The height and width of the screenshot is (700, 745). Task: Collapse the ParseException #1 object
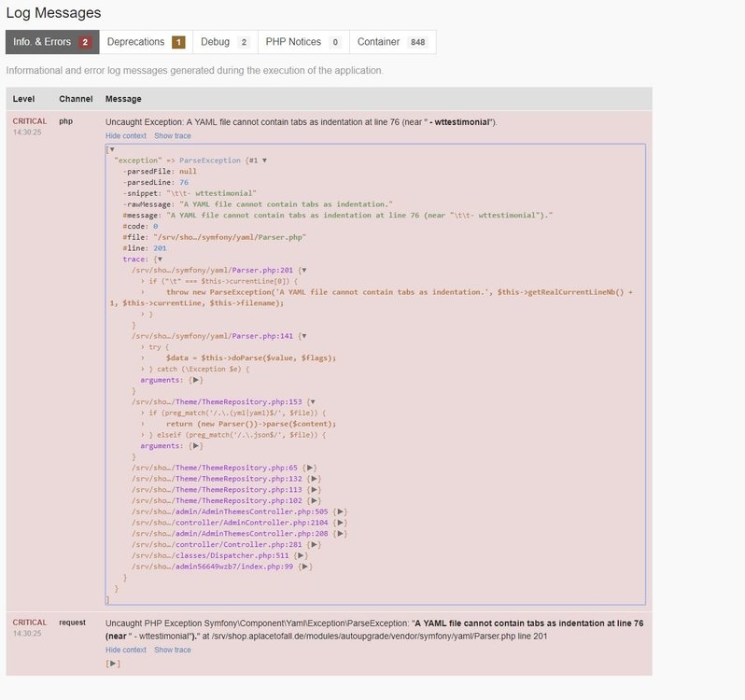tap(264, 161)
